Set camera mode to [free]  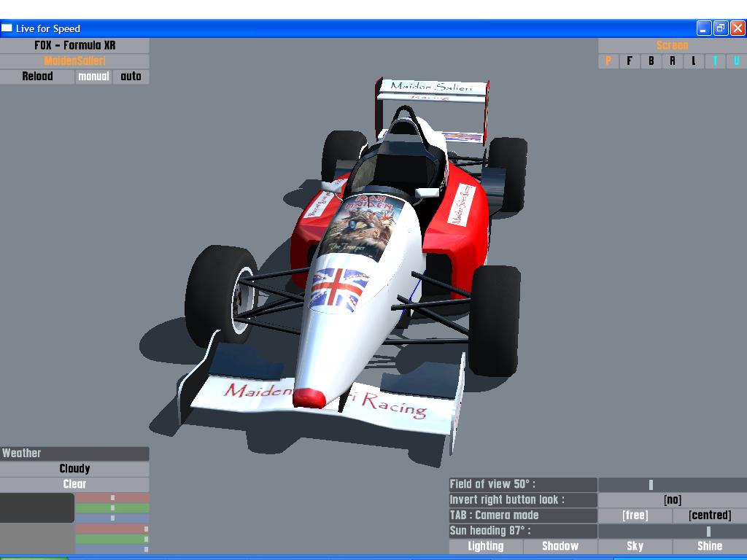click(635, 516)
